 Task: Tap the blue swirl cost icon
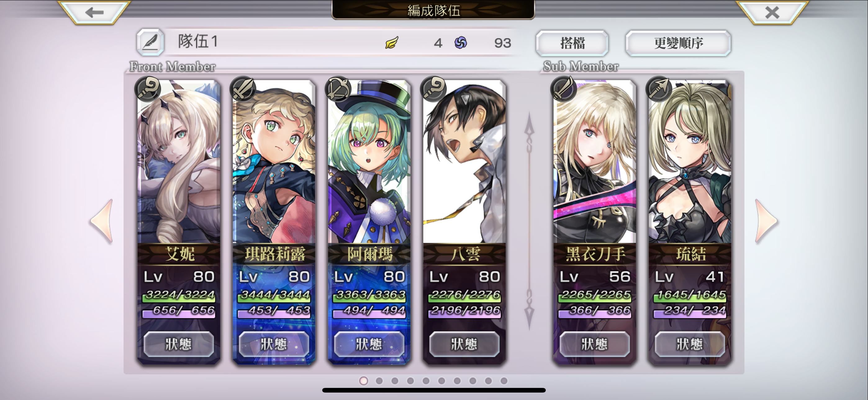point(461,43)
